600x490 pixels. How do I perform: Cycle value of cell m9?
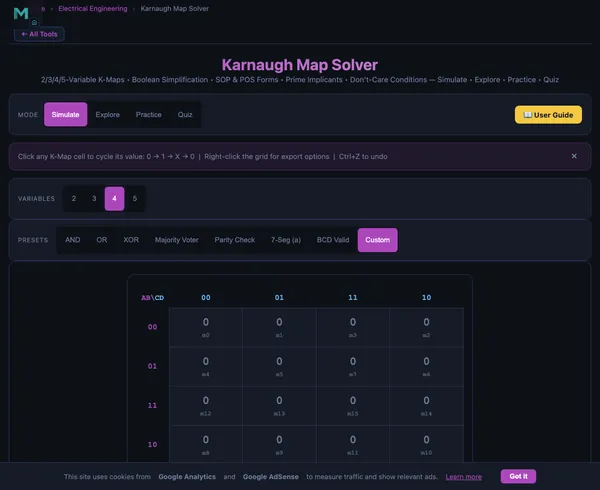tap(279, 444)
